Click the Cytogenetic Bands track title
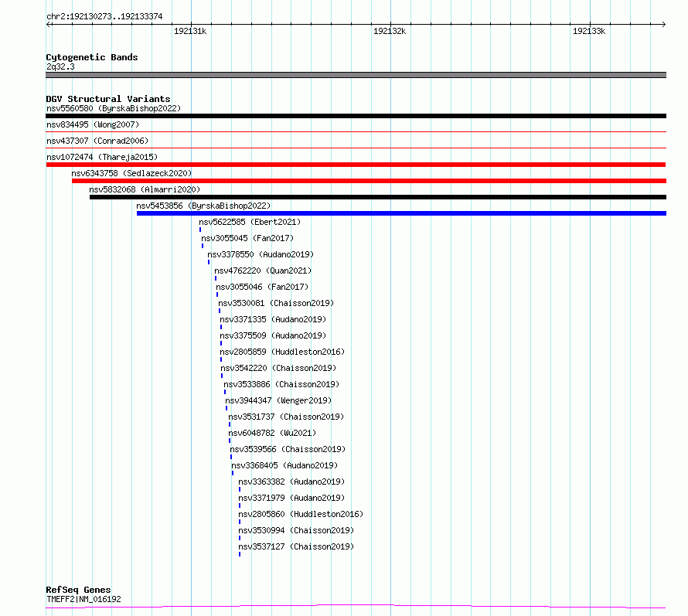The image size is (688, 616). coord(92,57)
